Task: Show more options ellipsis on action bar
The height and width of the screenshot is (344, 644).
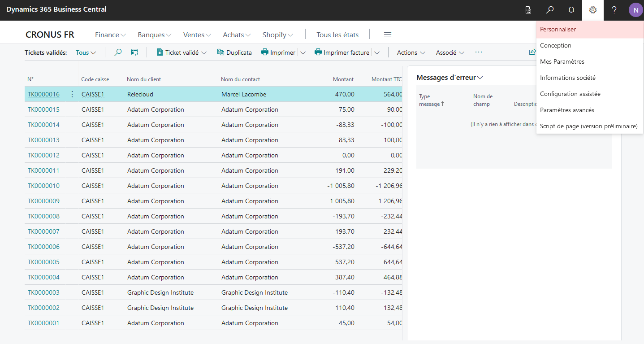Action: pos(479,52)
